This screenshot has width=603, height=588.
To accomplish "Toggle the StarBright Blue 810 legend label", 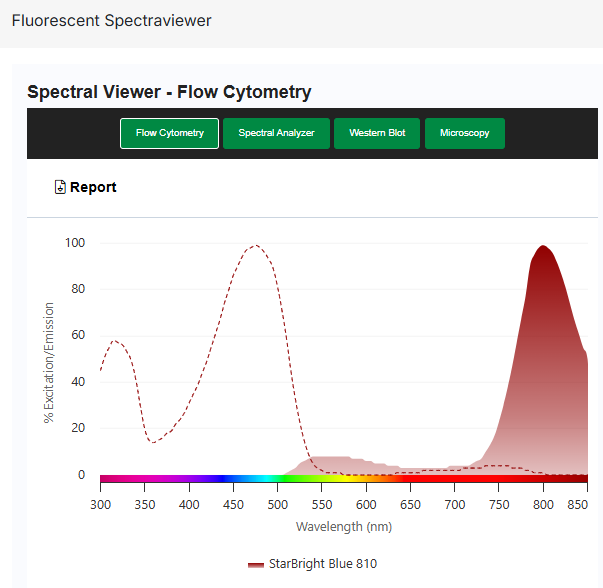I will coord(323,564).
